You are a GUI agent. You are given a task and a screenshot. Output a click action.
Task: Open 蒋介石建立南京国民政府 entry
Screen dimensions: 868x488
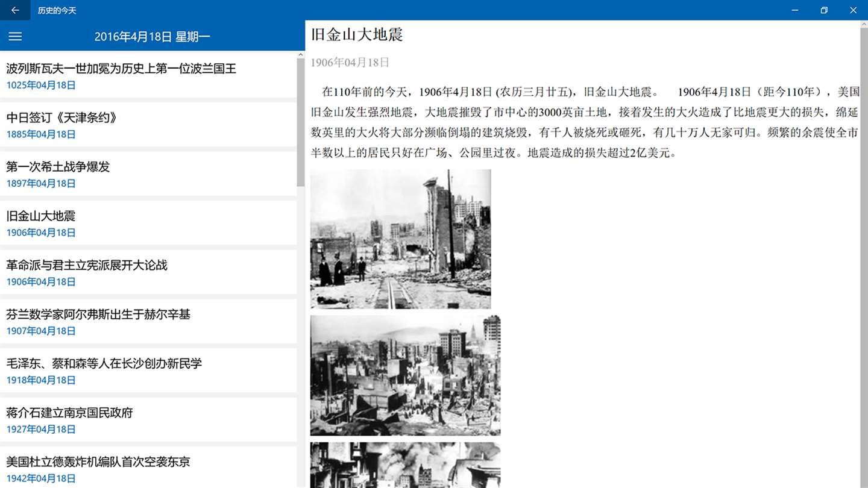click(x=148, y=420)
